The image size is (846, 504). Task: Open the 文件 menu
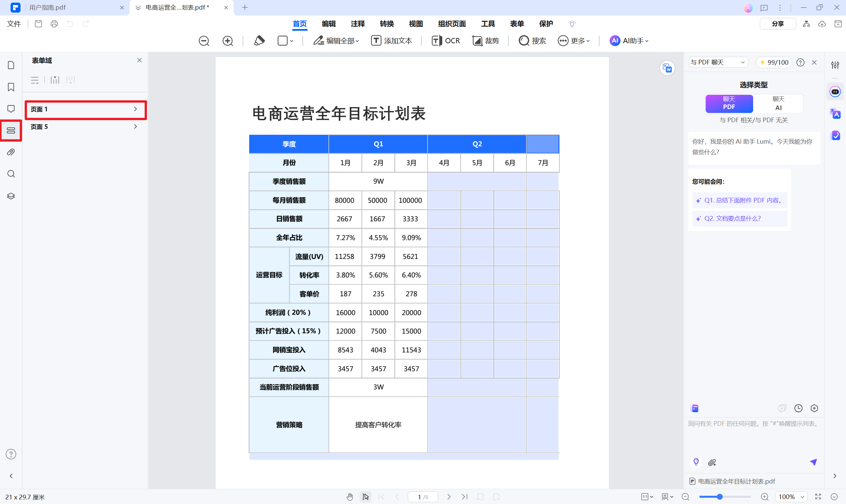[14, 24]
